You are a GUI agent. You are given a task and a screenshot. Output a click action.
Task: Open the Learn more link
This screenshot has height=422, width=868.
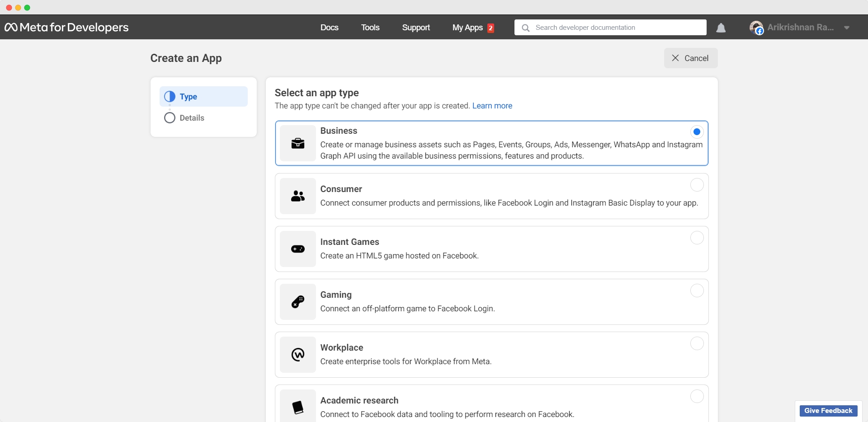click(492, 106)
